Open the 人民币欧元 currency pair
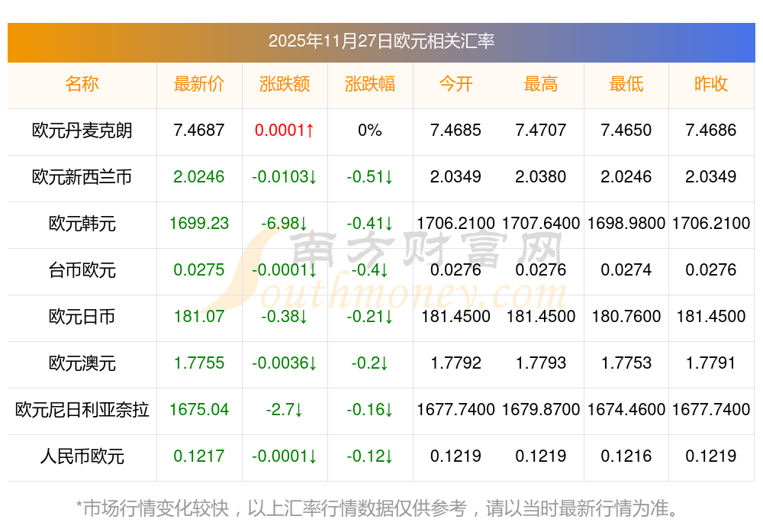The image size is (763, 532). [x=82, y=456]
